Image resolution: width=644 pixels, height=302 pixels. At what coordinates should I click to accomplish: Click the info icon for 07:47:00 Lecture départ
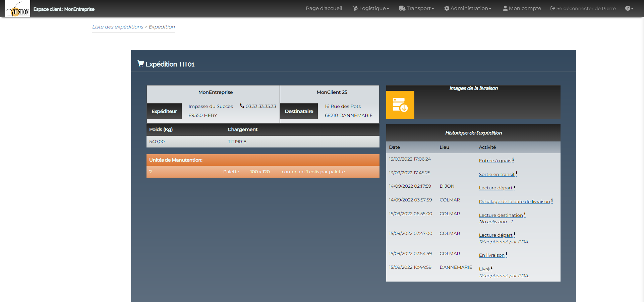tap(514, 234)
